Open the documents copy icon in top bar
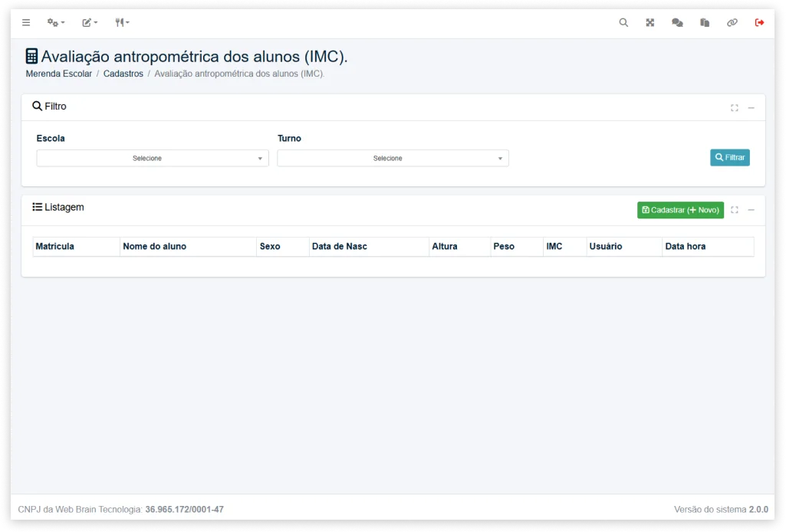Screen dimensions: 786x532 (x=704, y=22)
